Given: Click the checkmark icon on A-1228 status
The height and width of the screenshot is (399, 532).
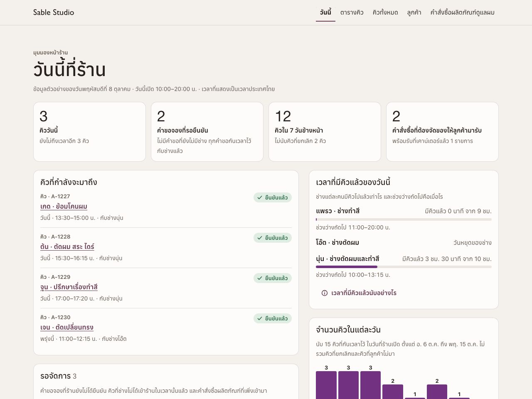Looking at the screenshot, I should pos(259,238).
